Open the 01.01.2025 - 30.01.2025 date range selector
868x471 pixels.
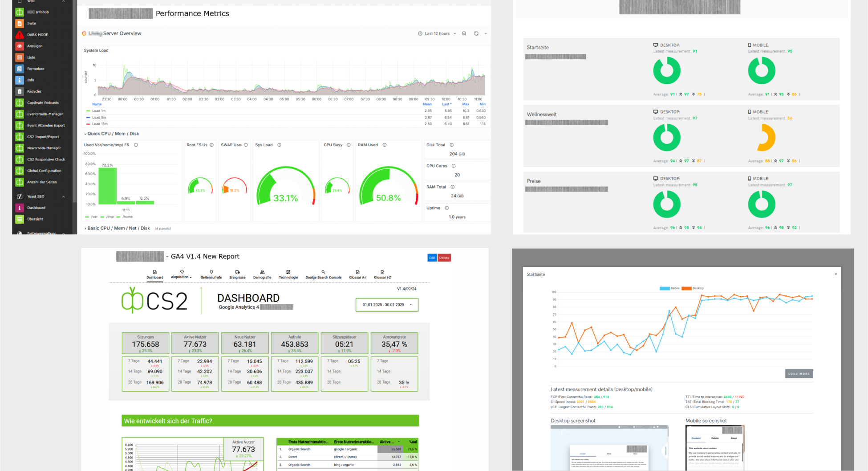pos(387,305)
